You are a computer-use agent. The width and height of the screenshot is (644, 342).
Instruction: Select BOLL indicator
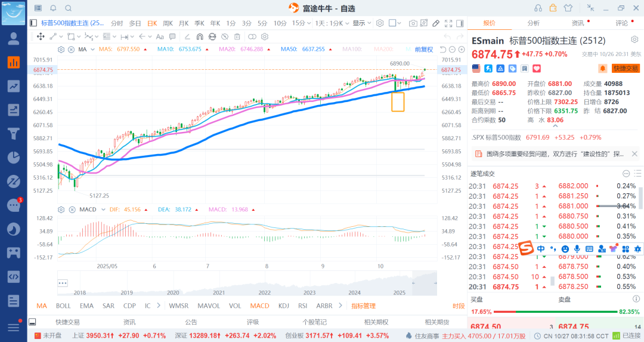(63, 306)
